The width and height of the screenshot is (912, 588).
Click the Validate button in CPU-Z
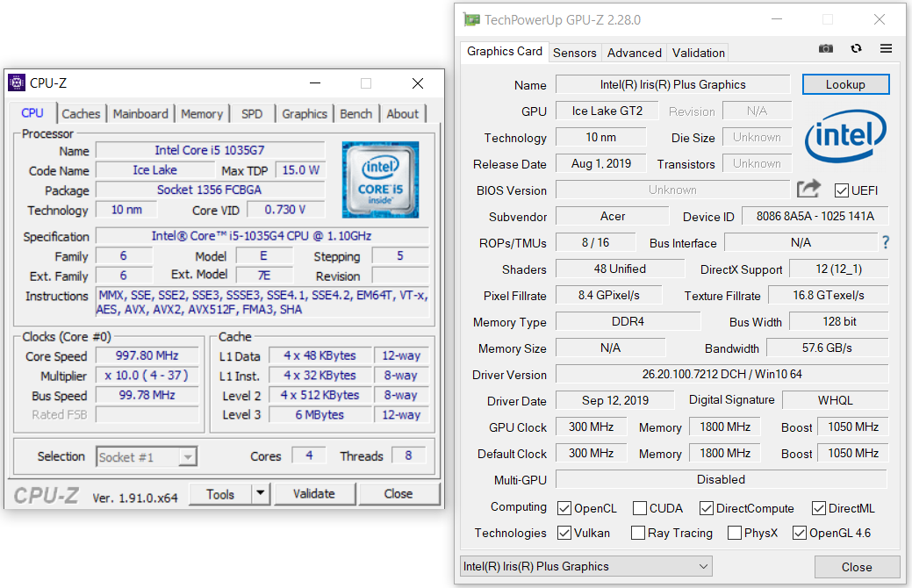pos(314,494)
